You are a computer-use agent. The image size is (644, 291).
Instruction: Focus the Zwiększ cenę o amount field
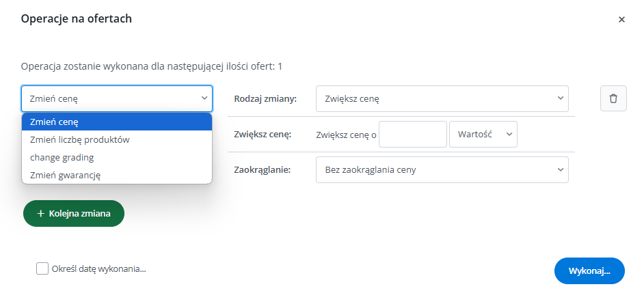412,134
